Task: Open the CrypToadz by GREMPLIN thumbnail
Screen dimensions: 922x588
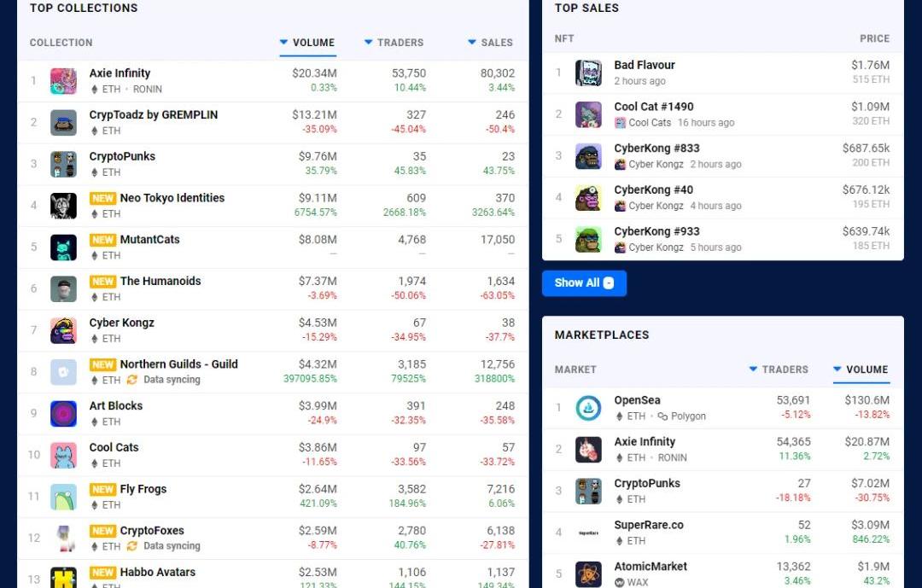Action: pos(63,123)
